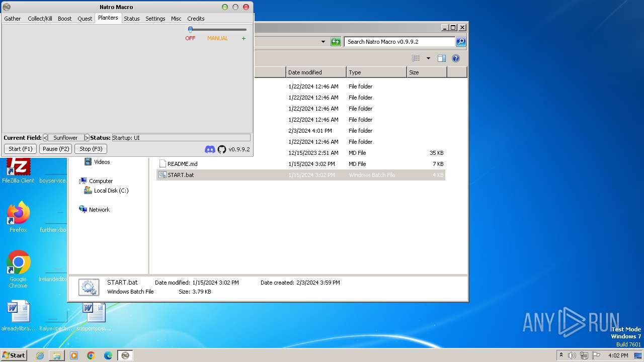Screen dimensions: 644x362
Task: Open the Windows Start menu
Action: click(14, 355)
